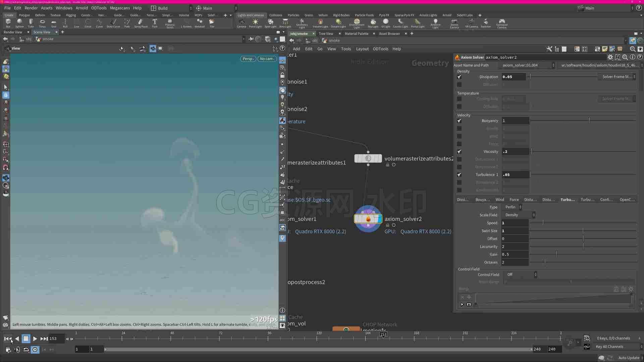
Task: Add a Spot Light
Action: (x=270, y=23)
